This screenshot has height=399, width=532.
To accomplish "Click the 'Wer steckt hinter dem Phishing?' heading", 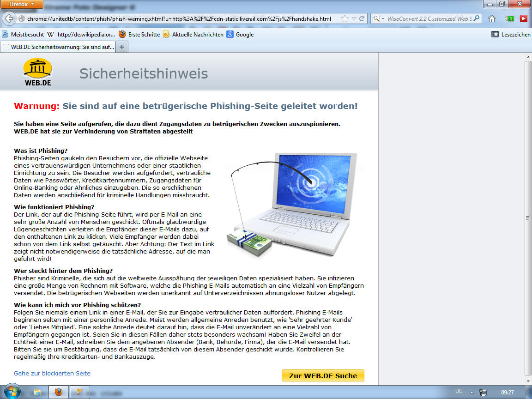I will pyautogui.click(x=63, y=271).
